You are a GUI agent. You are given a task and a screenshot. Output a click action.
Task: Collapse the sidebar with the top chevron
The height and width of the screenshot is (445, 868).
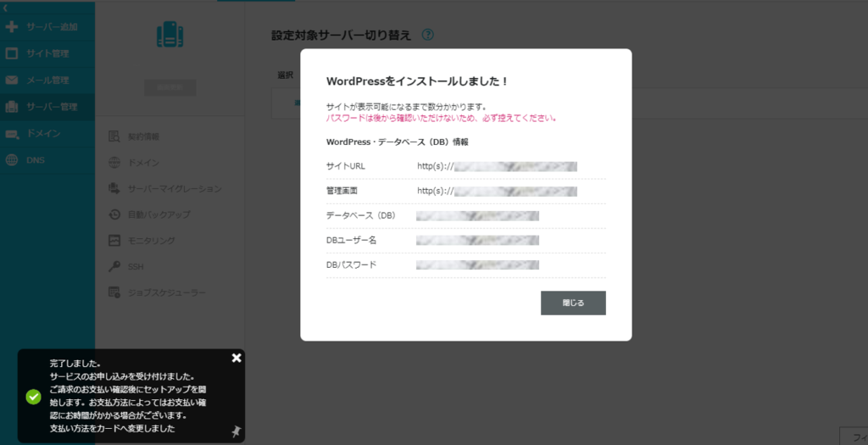pyautogui.click(x=5, y=8)
